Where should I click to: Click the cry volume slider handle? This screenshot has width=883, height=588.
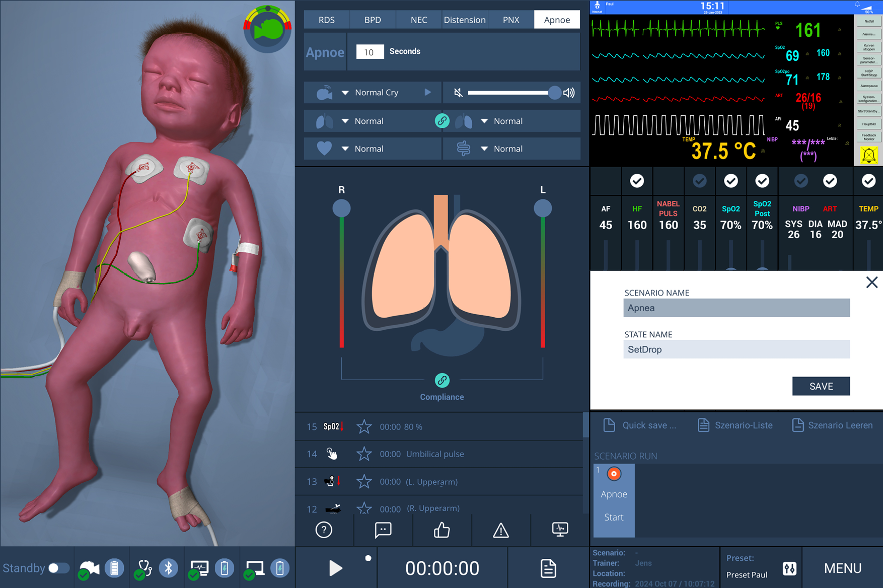554,93
